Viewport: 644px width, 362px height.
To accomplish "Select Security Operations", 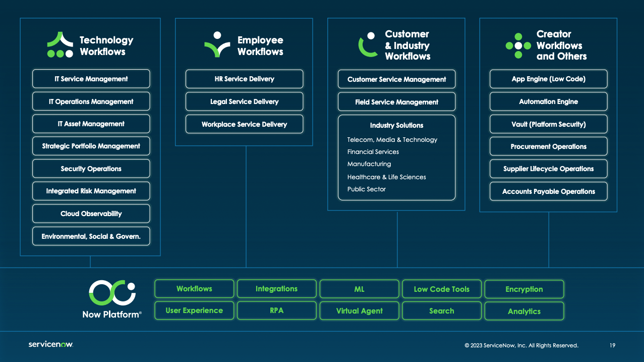I will 91,169.
